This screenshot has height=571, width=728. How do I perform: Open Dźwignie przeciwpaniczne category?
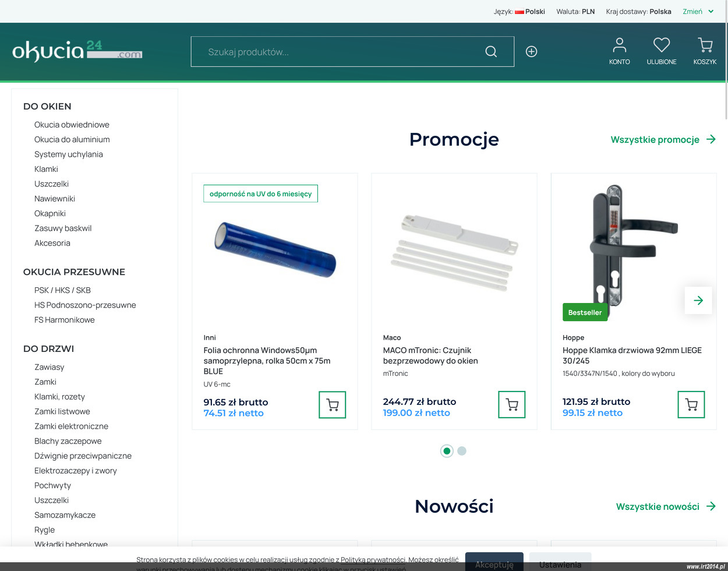pos(83,456)
